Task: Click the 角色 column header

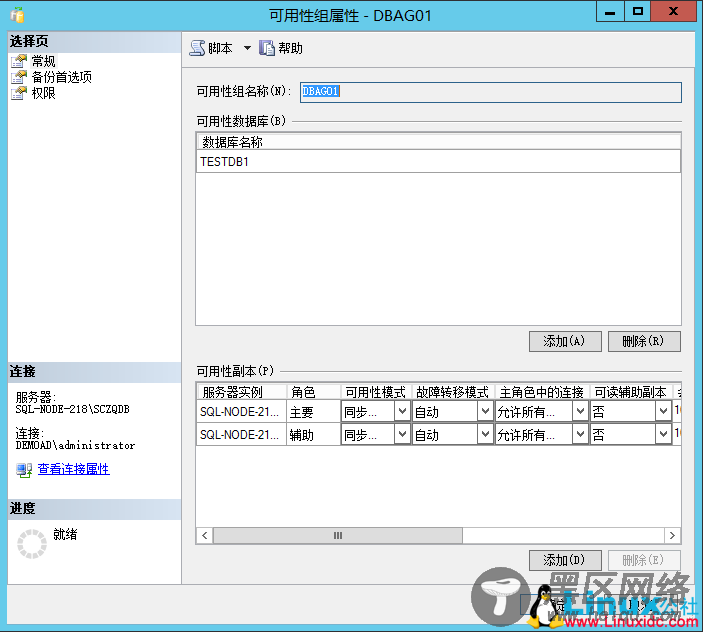Action: click(313, 392)
